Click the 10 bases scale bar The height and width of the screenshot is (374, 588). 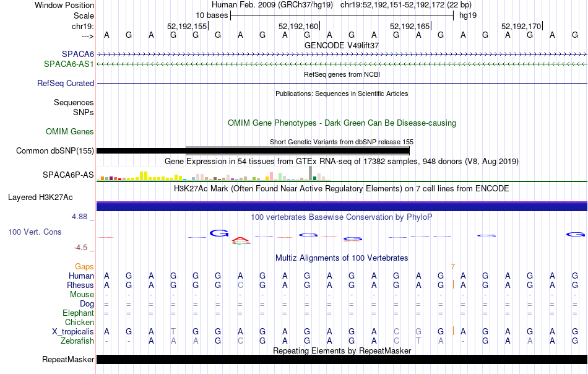point(342,15)
